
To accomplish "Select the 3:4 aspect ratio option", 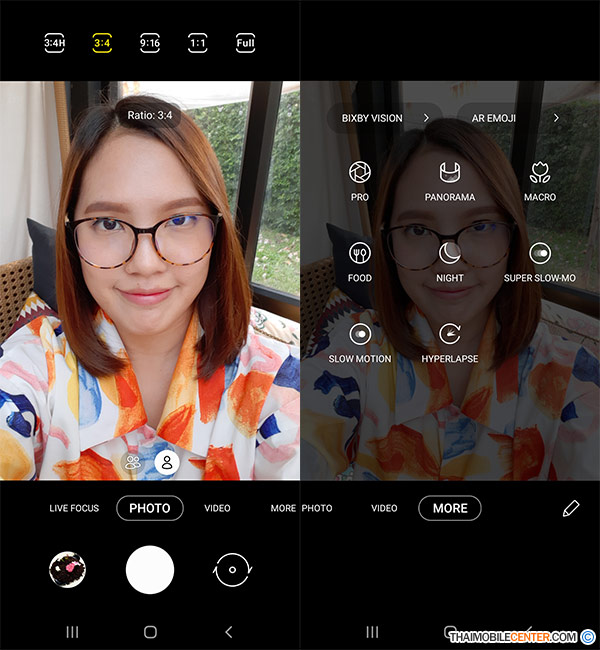I will tap(102, 43).
